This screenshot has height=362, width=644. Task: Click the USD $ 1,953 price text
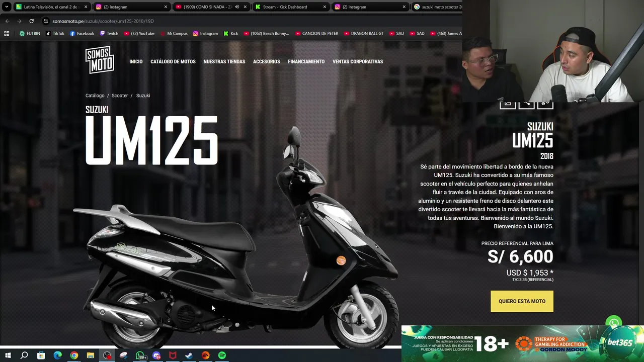[x=530, y=273]
